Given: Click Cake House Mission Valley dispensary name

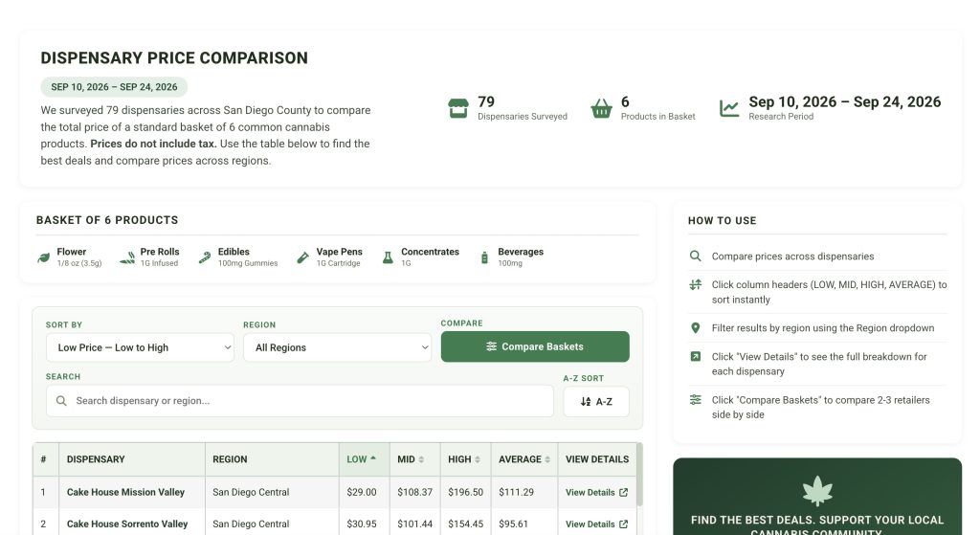Looking at the screenshot, I should pos(125,493).
